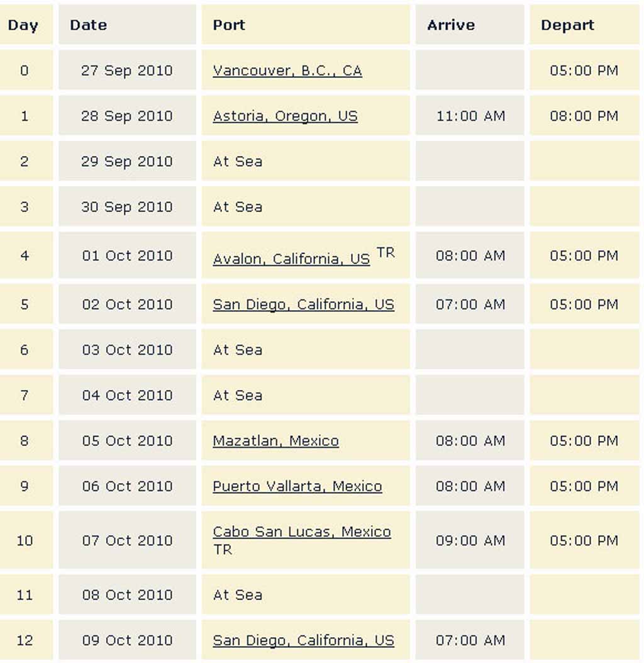Open the Vancouver, B.C., CA port link
This screenshot has width=644, height=663.
tap(287, 70)
